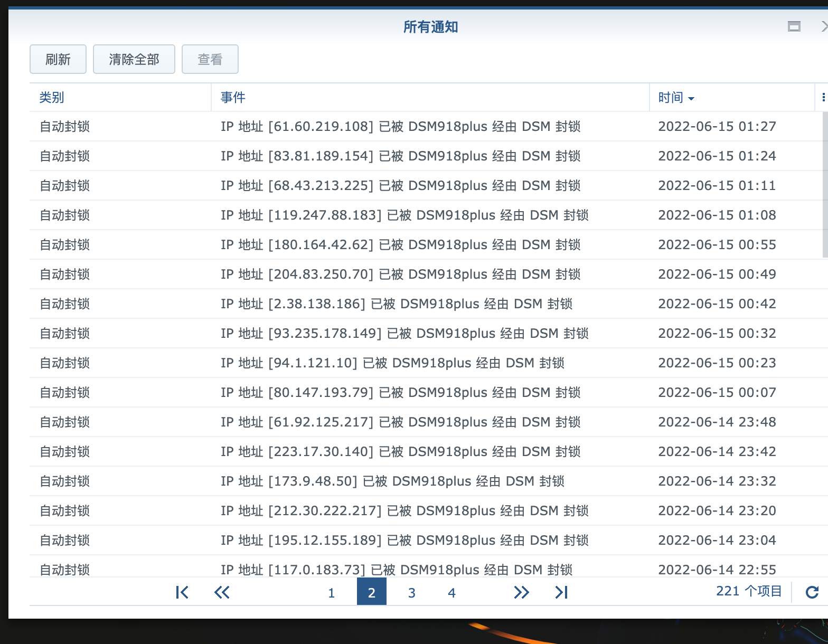Image resolution: width=828 pixels, height=644 pixels.
Task: Click the 查看 button
Action: (x=210, y=59)
